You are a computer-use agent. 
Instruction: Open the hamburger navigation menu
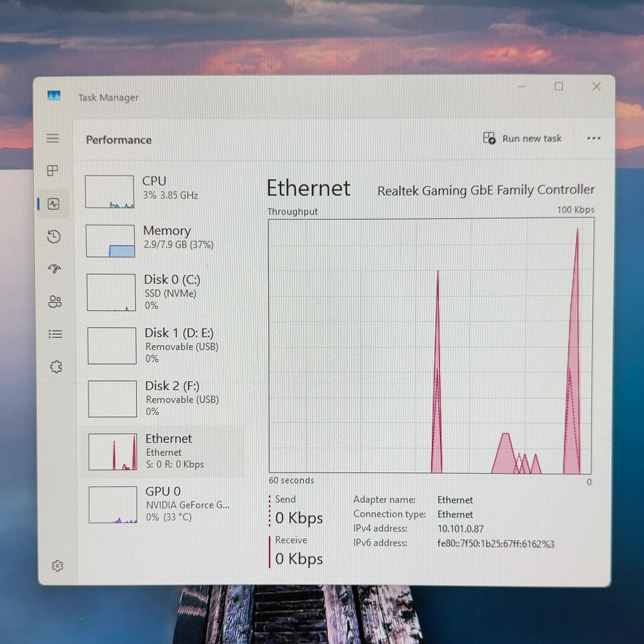pos(53,138)
